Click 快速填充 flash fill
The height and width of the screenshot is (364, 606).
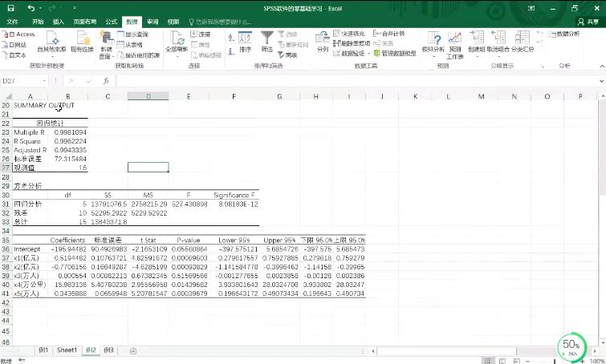tap(349, 34)
